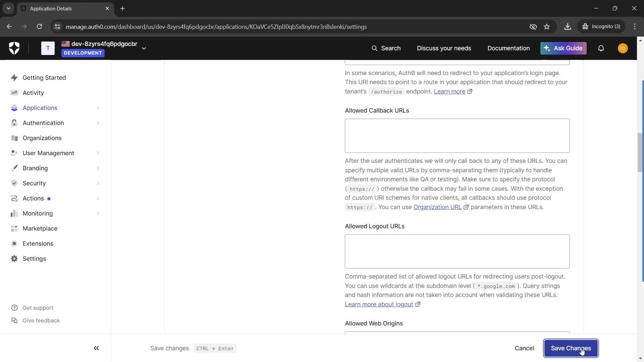Image resolution: width=644 pixels, height=362 pixels.
Task: Collapse the sidebar with double chevron
Action: (96, 348)
